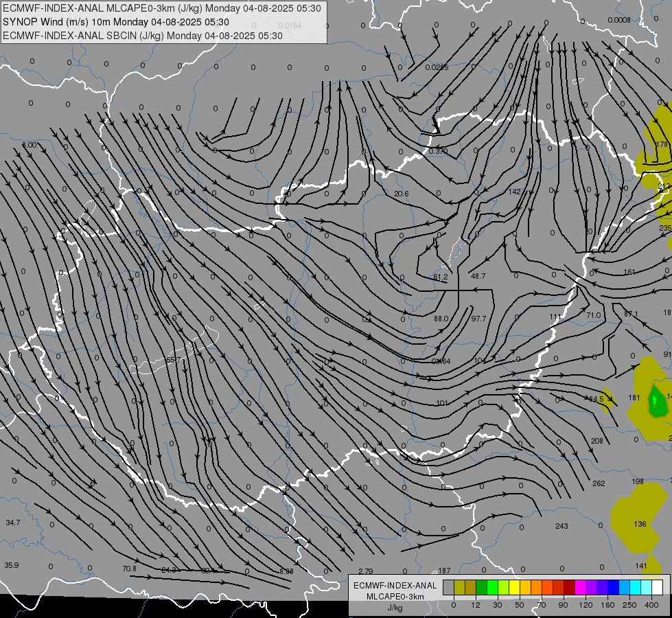672x618 pixels.
Task: Click the map value '88.0'
Action: 441,319
